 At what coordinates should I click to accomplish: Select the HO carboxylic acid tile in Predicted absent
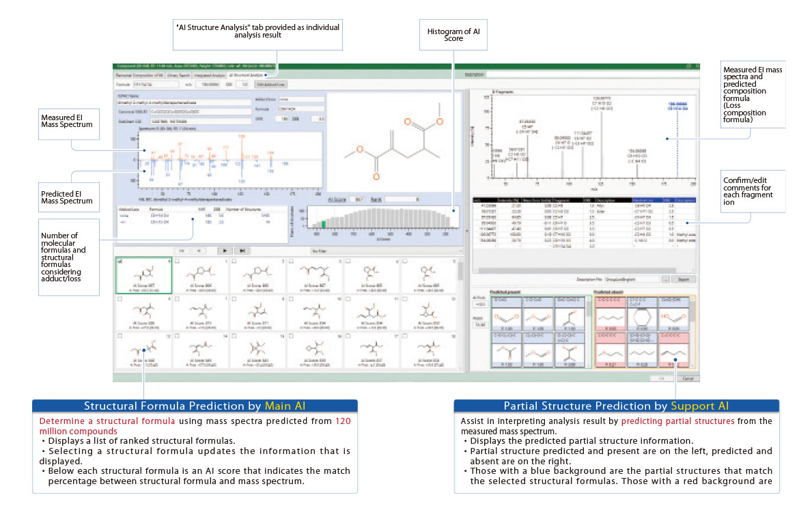point(674,314)
